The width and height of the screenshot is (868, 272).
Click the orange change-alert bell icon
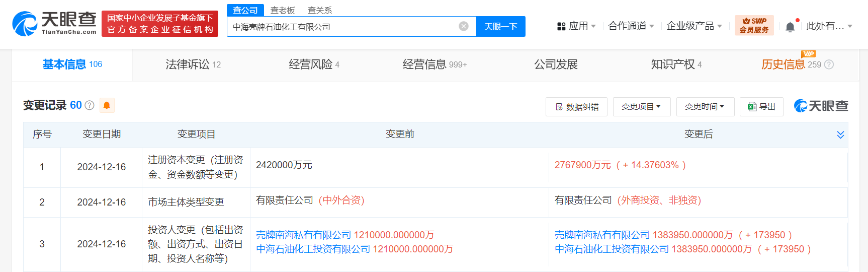click(x=107, y=105)
